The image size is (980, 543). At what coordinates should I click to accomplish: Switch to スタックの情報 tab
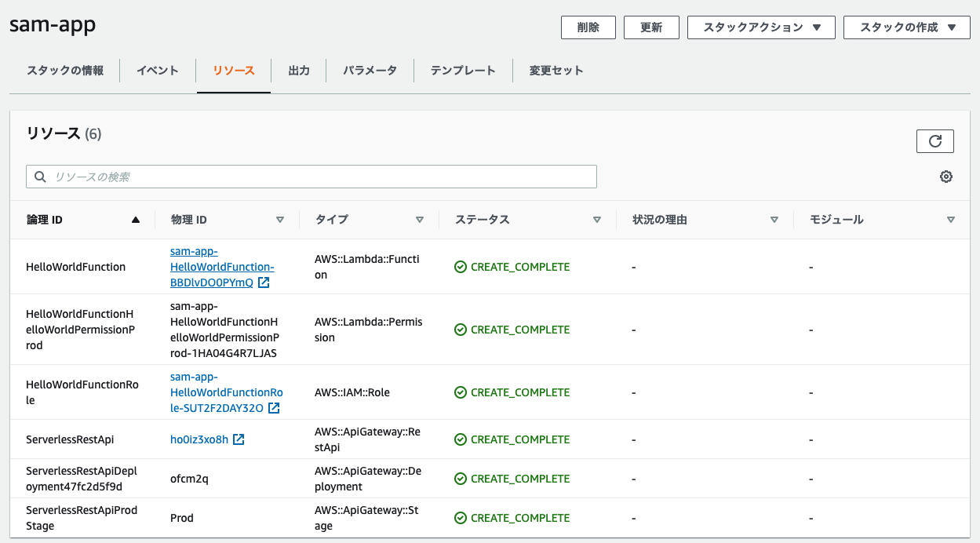(65, 71)
